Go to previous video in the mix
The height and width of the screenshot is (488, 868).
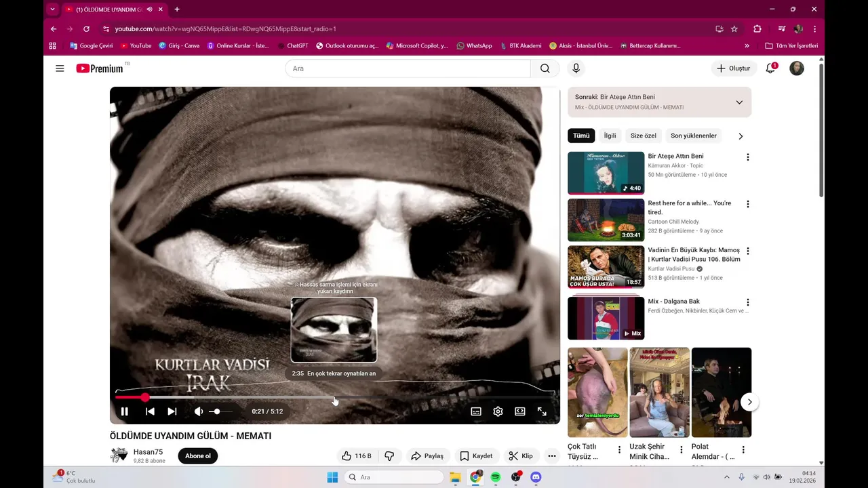tap(150, 411)
